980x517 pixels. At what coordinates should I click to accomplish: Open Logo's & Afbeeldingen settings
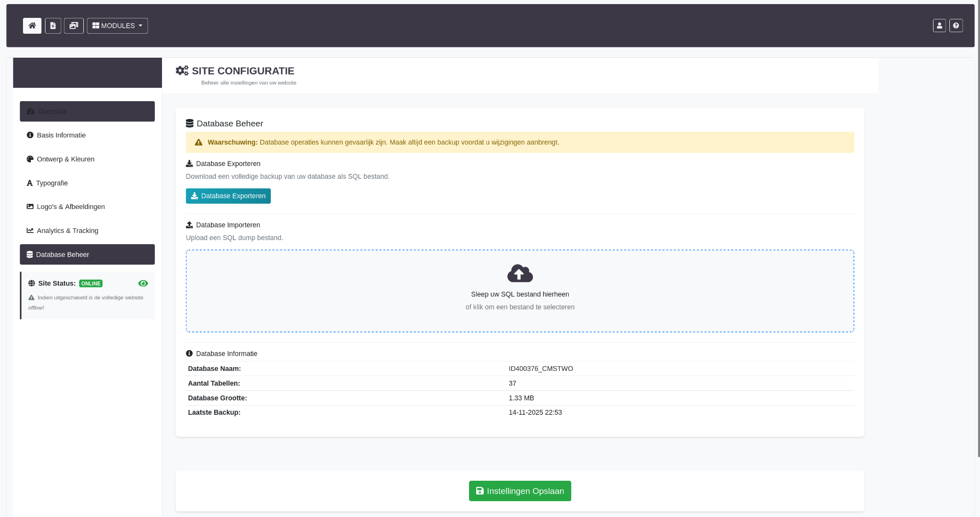pyautogui.click(x=70, y=206)
